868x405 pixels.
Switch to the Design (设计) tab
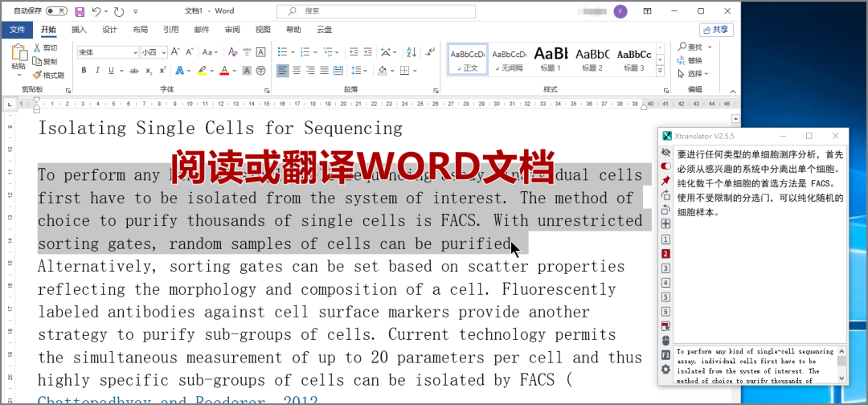(109, 29)
